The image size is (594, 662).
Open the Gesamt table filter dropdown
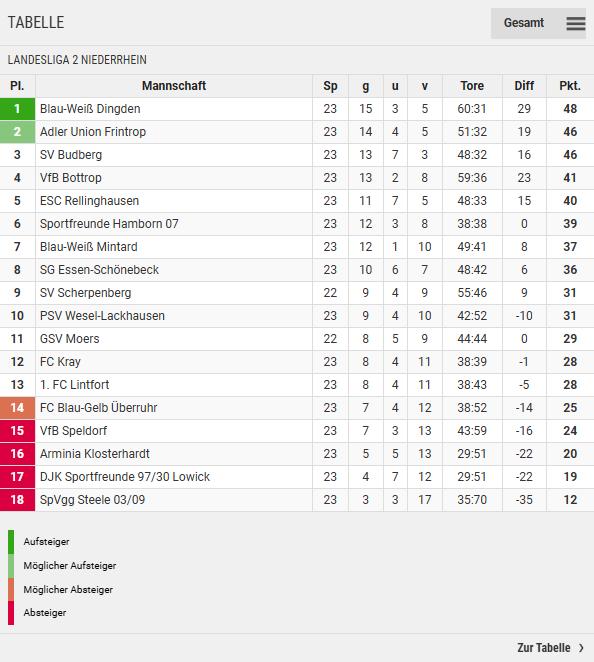pos(538,23)
